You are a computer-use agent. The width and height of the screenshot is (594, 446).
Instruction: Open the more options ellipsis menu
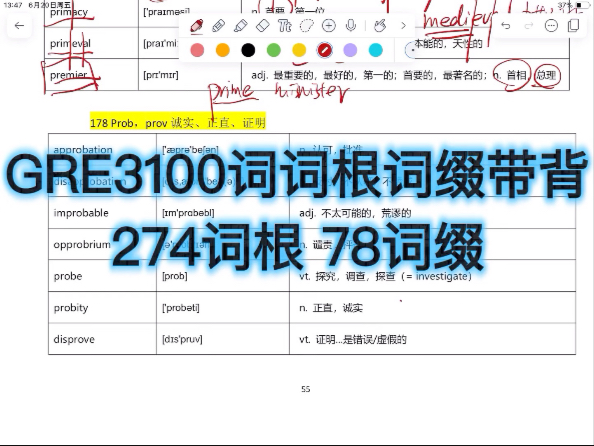(x=551, y=26)
